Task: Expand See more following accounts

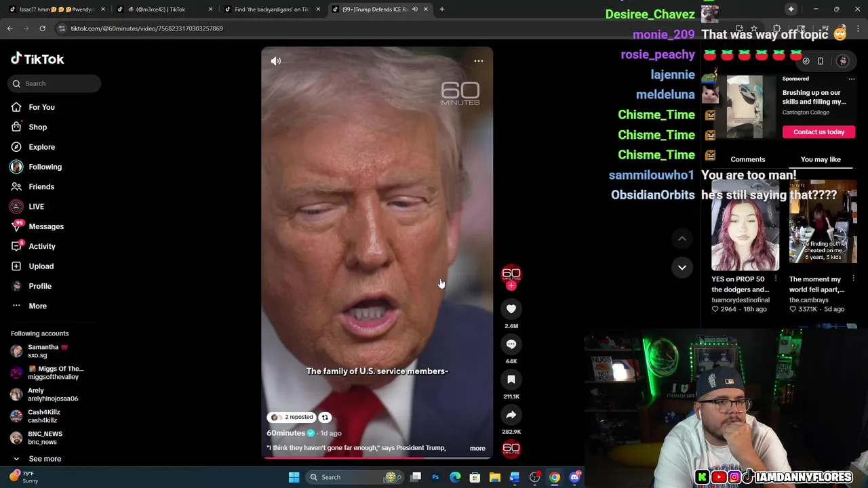Action: point(45,459)
